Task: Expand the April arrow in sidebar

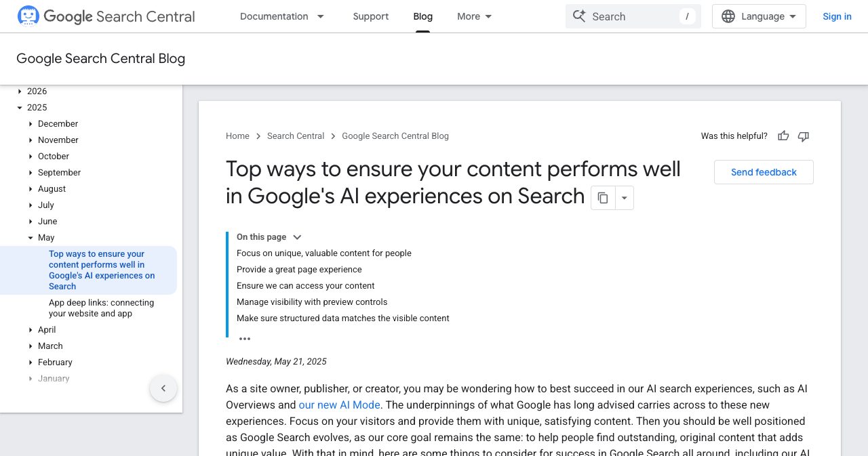Action: pyautogui.click(x=31, y=330)
